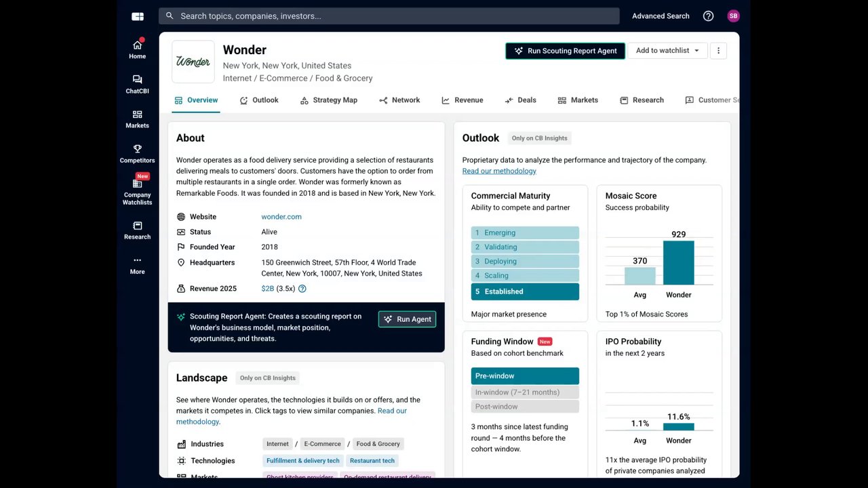The height and width of the screenshot is (488, 868).
Task: Open the Markets tab
Action: click(578, 100)
